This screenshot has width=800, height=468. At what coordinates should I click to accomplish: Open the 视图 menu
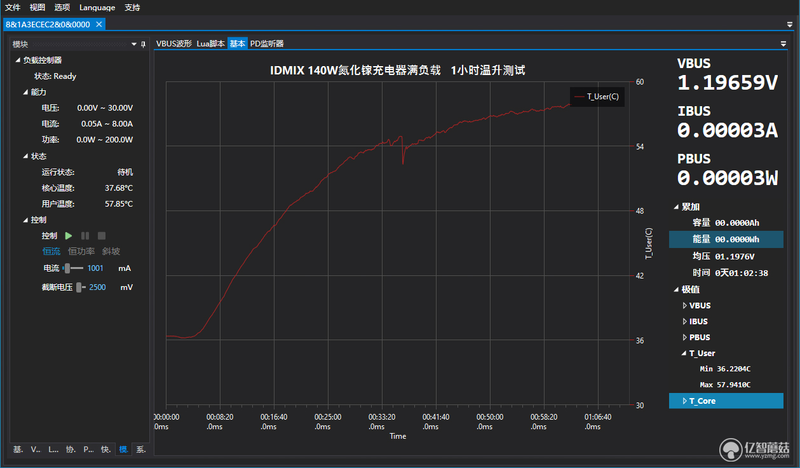pos(37,7)
